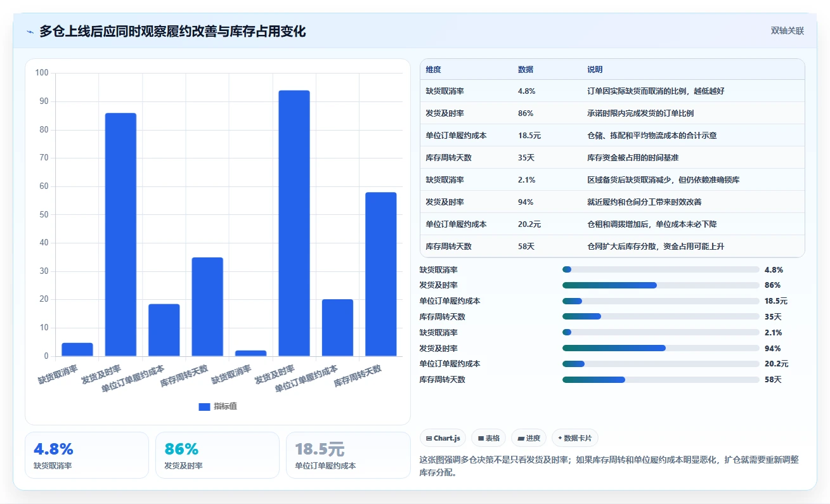Click the 库存周转天数 chart bar reaching 58
Screen dimensions: 830x504
(381, 274)
